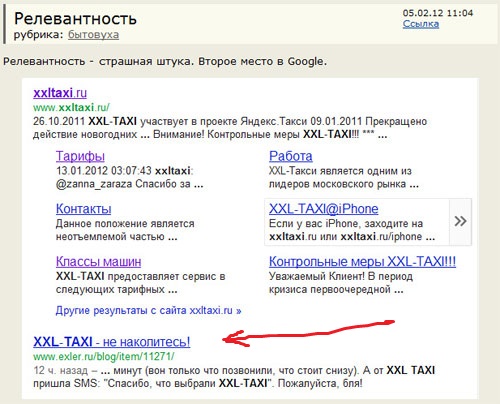500x404 pixels.
Task: Open the Классы машин sitelink
Action: click(98, 261)
